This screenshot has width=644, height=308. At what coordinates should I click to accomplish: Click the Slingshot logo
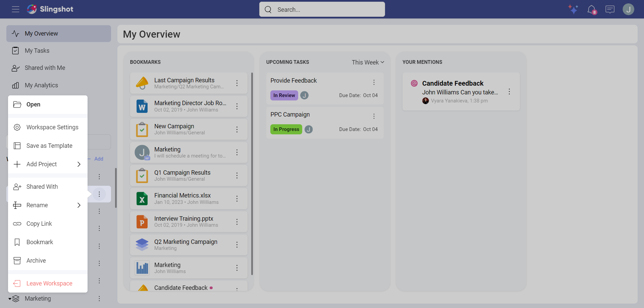coord(50,9)
